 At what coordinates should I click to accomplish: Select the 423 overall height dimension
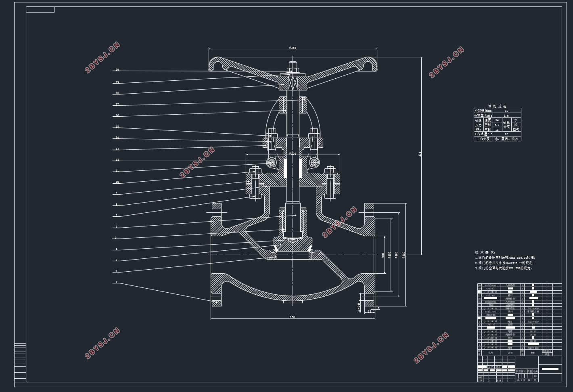420,154
